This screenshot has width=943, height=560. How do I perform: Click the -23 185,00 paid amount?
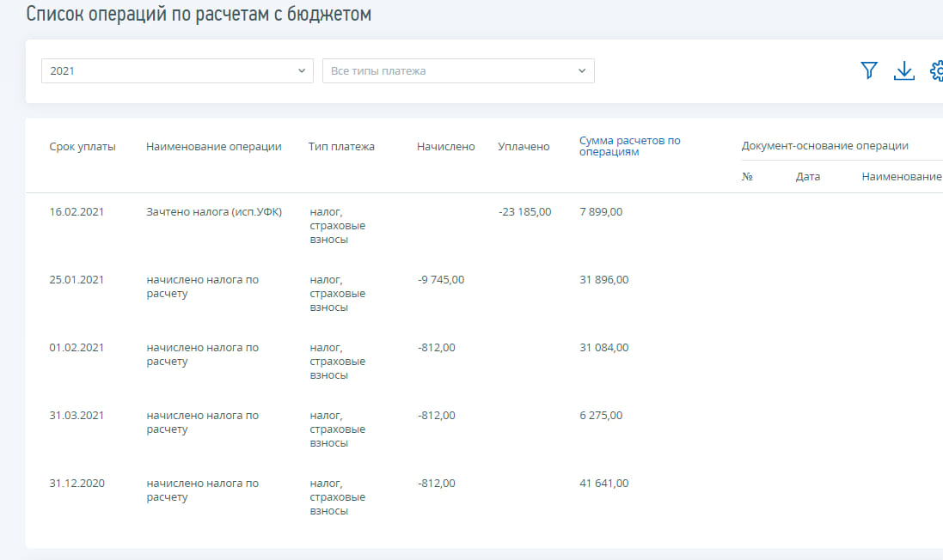[524, 212]
